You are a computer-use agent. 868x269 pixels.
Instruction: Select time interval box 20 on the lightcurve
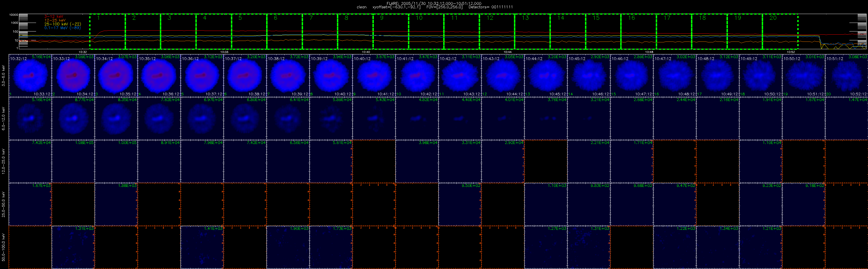coord(780,31)
